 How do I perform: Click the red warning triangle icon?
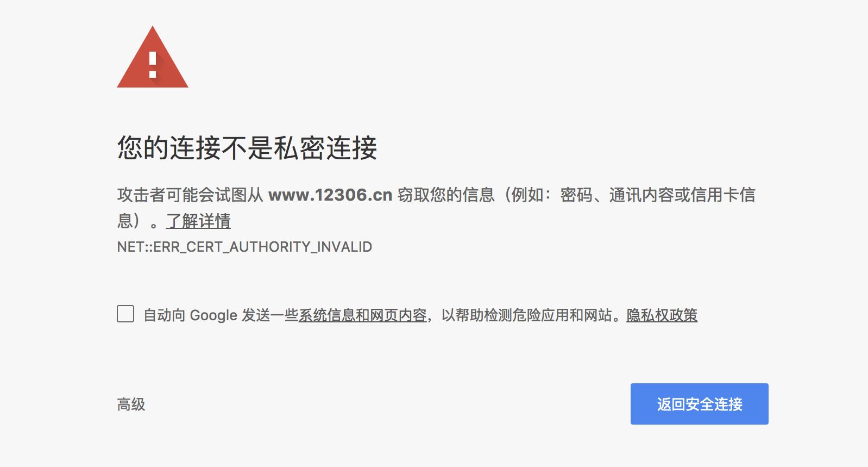tap(153, 57)
